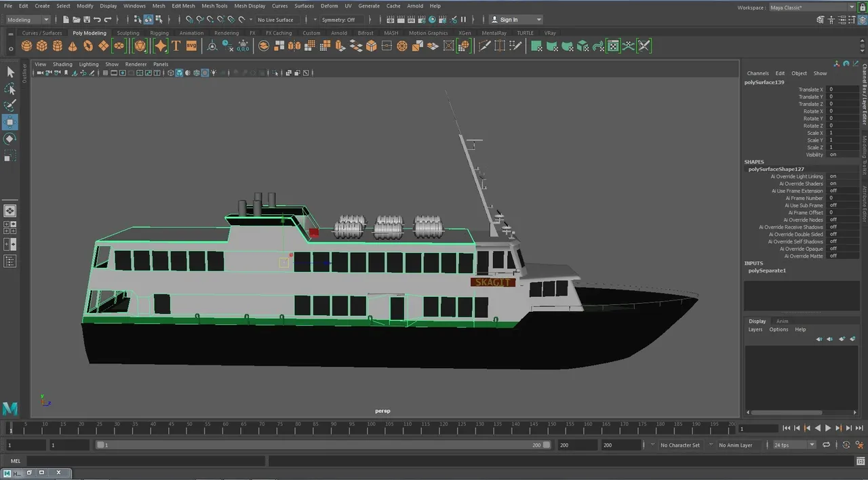Toggle playback looping mode
This screenshot has width=868, height=480.
(827, 445)
